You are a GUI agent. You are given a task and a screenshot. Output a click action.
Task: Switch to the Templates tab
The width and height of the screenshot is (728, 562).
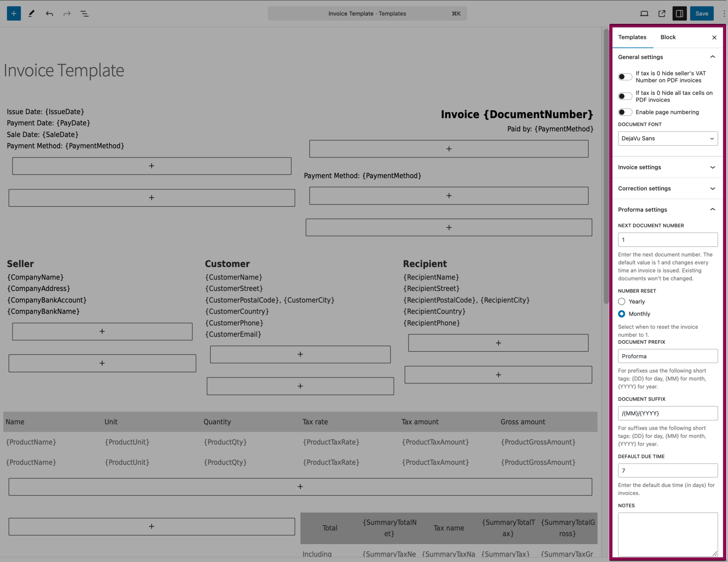(x=633, y=37)
